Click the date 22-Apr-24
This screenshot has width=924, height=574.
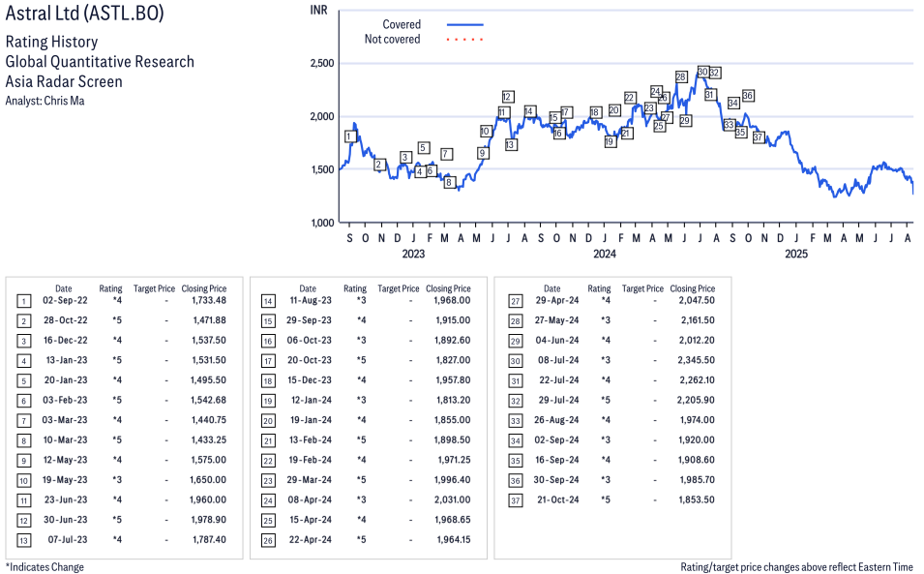[310, 540]
